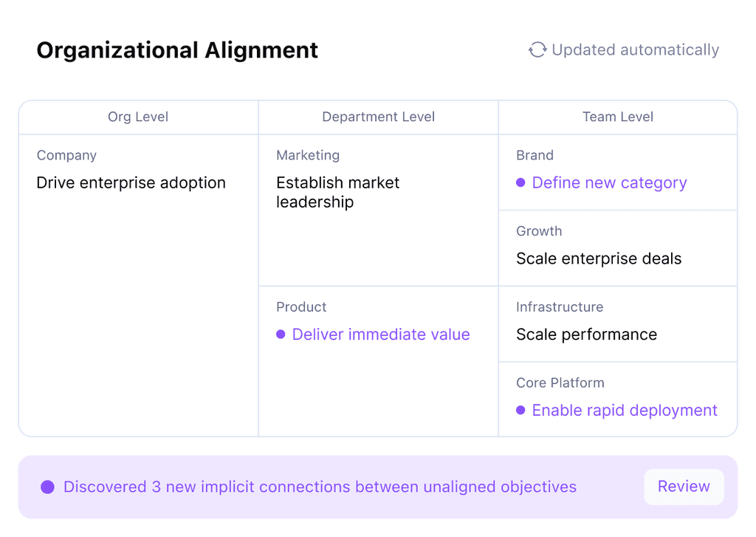Toggle automatic updates via 'Updated automatically'

click(x=633, y=49)
